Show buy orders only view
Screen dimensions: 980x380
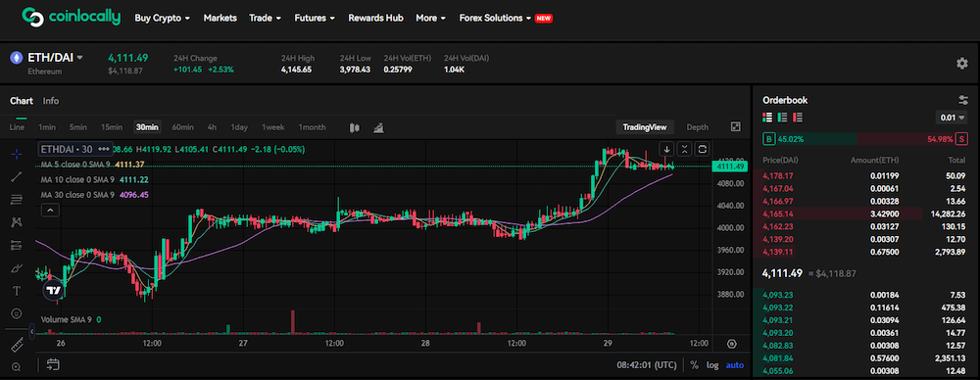[x=782, y=117]
